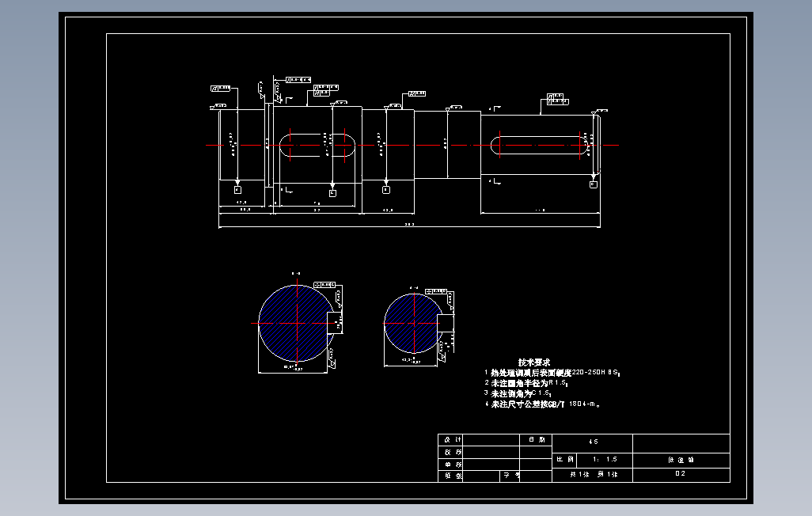Click the drawing number cell 02
The width and height of the screenshot is (812, 516).
[x=681, y=474]
